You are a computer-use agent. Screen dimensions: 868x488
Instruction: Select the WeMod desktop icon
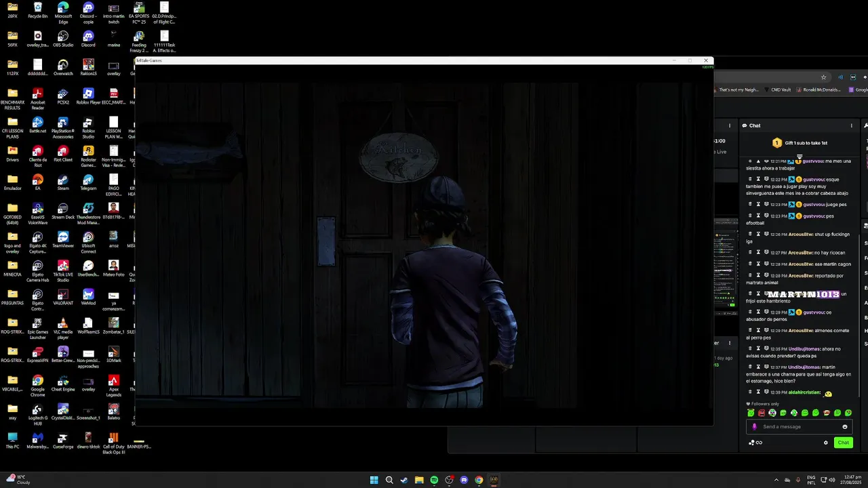pos(88,297)
